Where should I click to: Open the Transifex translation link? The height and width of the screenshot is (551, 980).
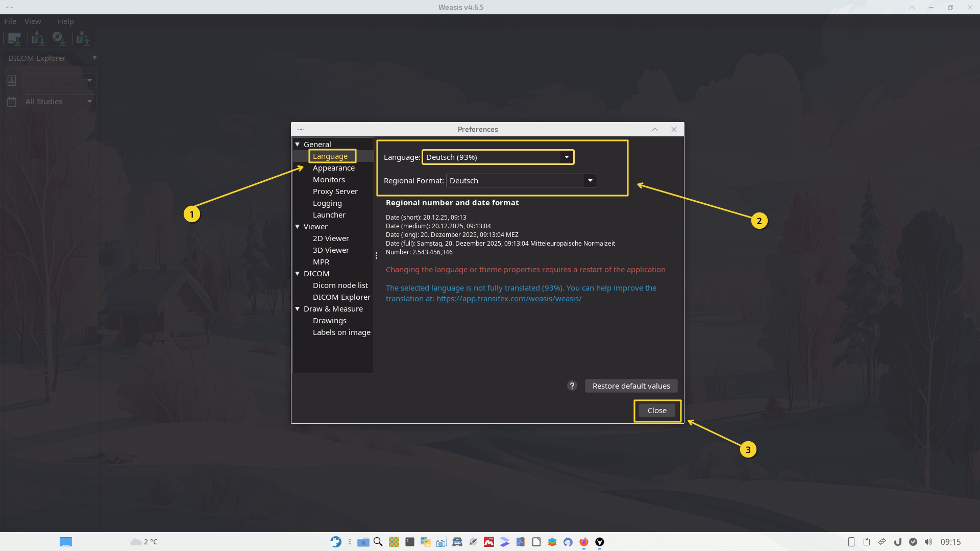click(508, 299)
